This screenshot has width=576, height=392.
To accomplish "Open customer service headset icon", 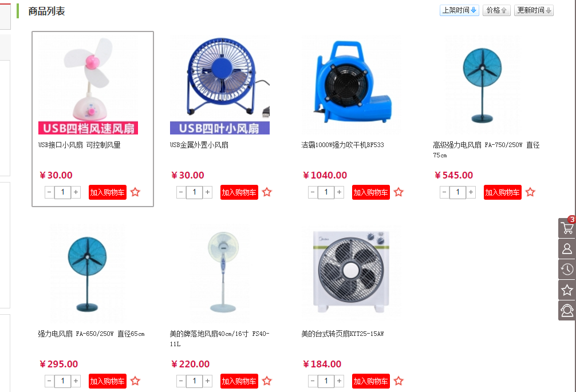I will coord(567,311).
